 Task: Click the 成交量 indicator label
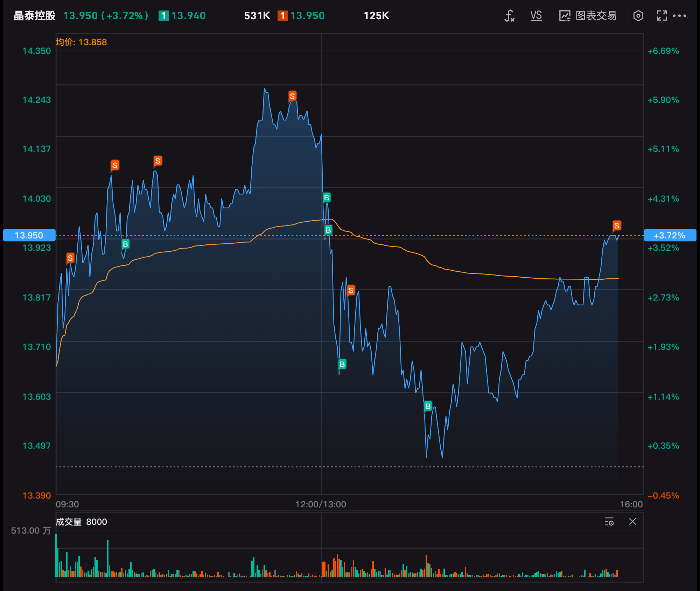(x=69, y=522)
